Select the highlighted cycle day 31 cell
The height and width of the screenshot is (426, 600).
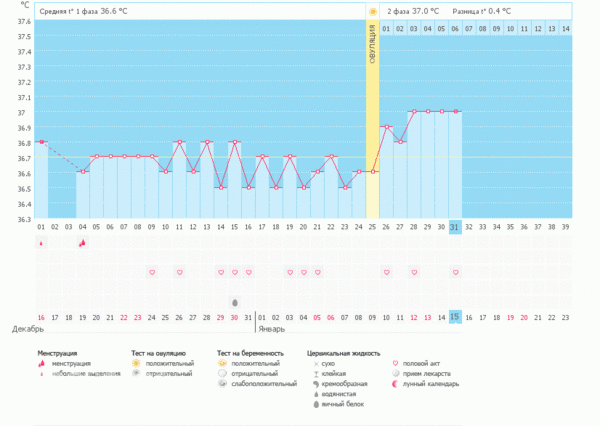[x=455, y=227]
